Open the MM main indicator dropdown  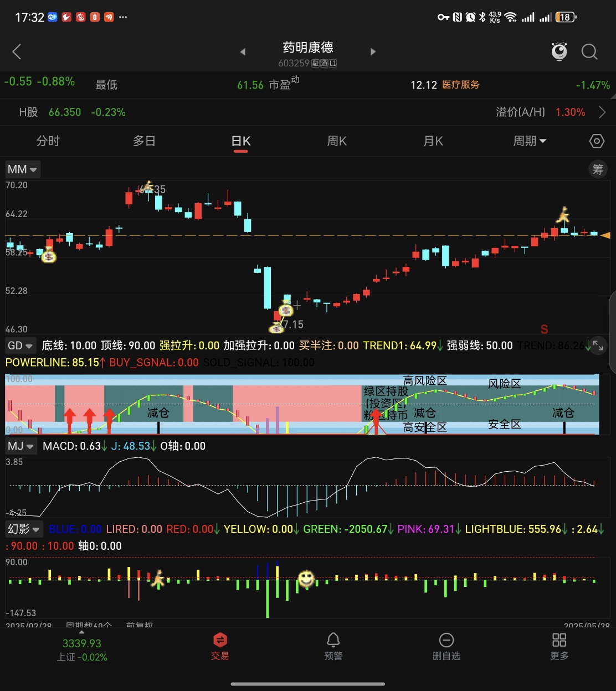coord(22,169)
